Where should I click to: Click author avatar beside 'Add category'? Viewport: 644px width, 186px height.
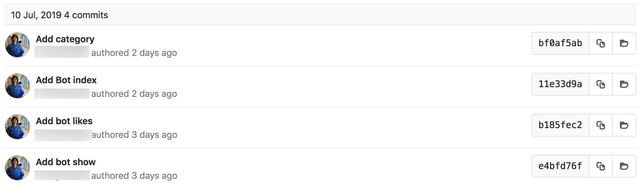coord(18,45)
